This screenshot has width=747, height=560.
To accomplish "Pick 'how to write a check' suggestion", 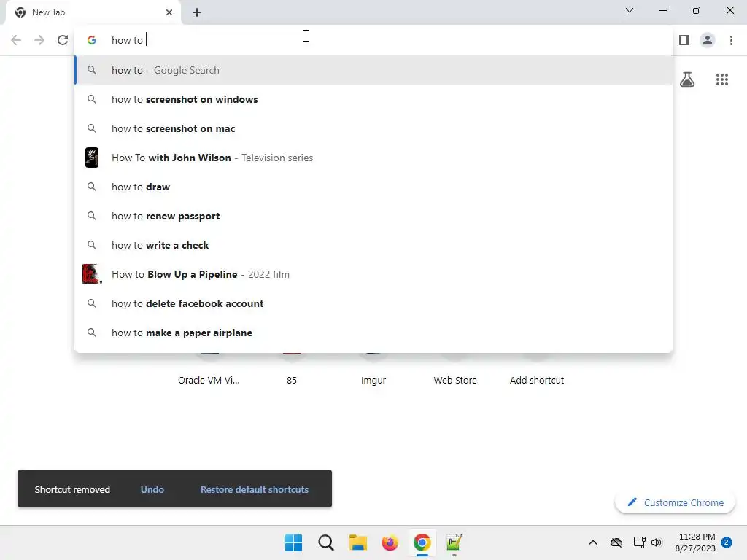I will click(373, 245).
